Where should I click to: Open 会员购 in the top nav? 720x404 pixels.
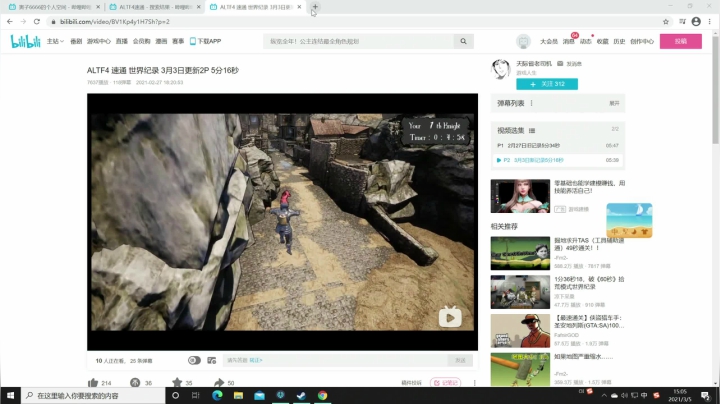[x=141, y=41]
